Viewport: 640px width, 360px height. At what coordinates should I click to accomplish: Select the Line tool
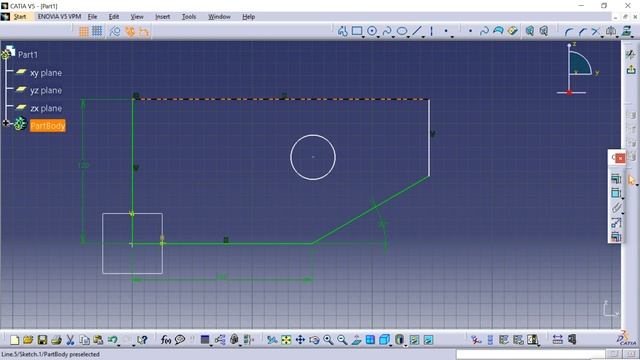[416, 31]
